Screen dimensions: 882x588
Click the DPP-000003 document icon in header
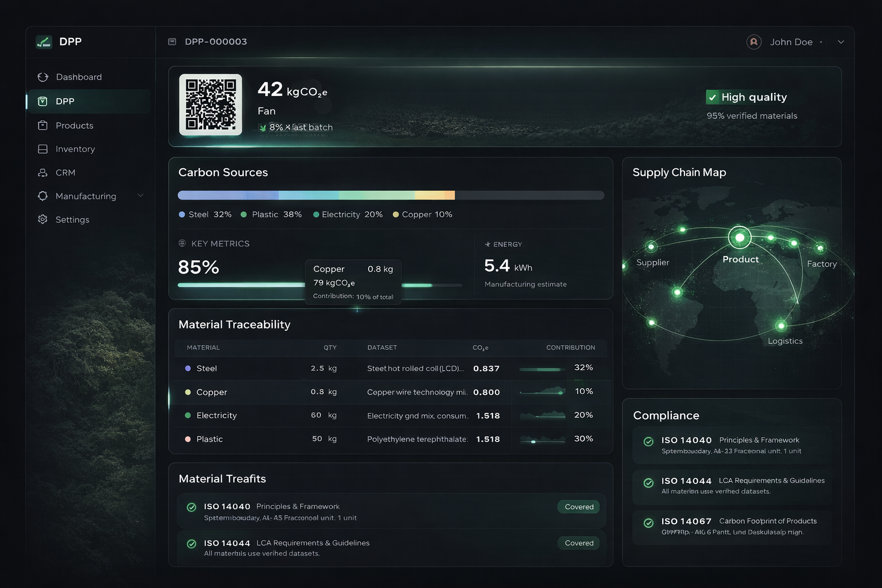[171, 41]
